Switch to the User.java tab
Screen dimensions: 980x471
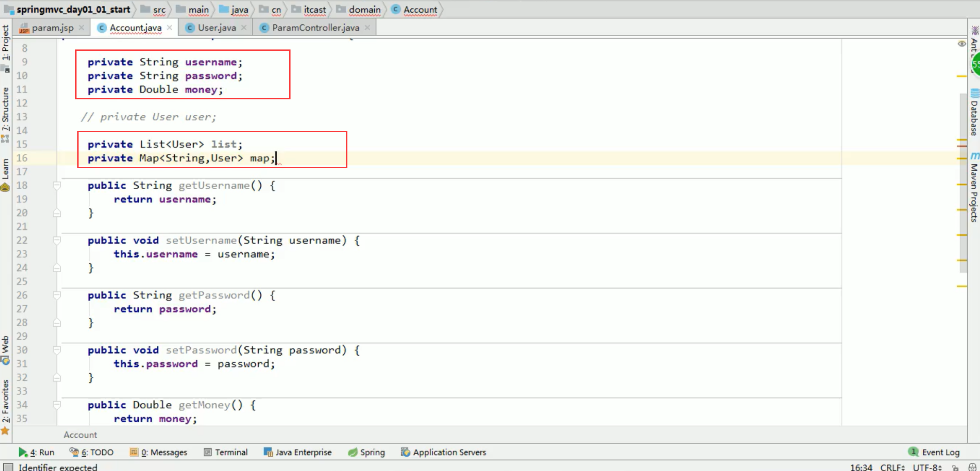216,28
